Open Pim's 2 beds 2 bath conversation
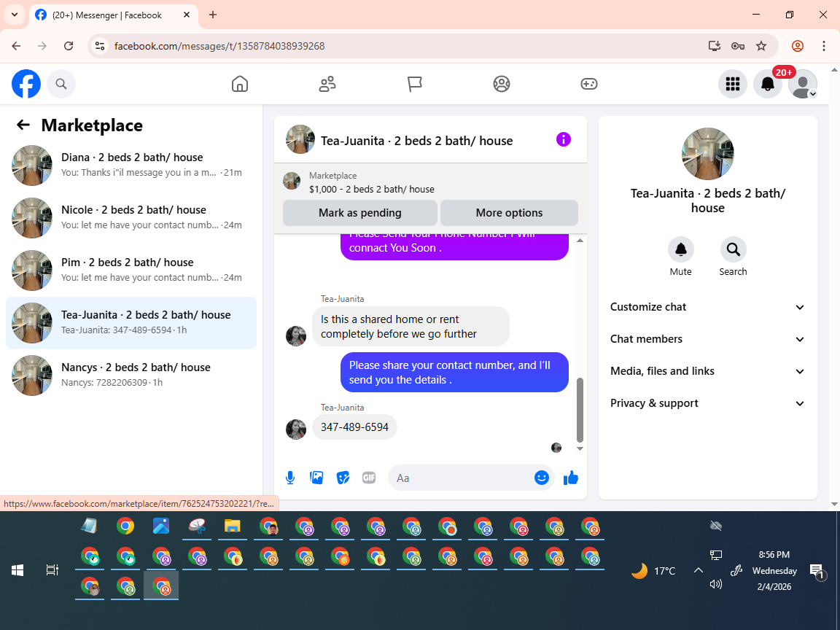Screen dimensions: 840x630 tap(131, 270)
